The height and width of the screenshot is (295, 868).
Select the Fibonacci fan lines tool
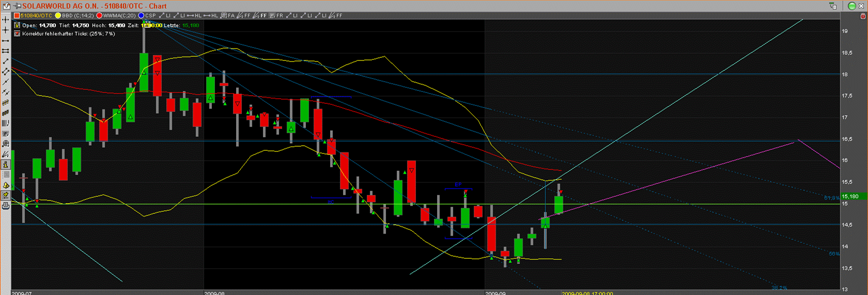coord(6,154)
